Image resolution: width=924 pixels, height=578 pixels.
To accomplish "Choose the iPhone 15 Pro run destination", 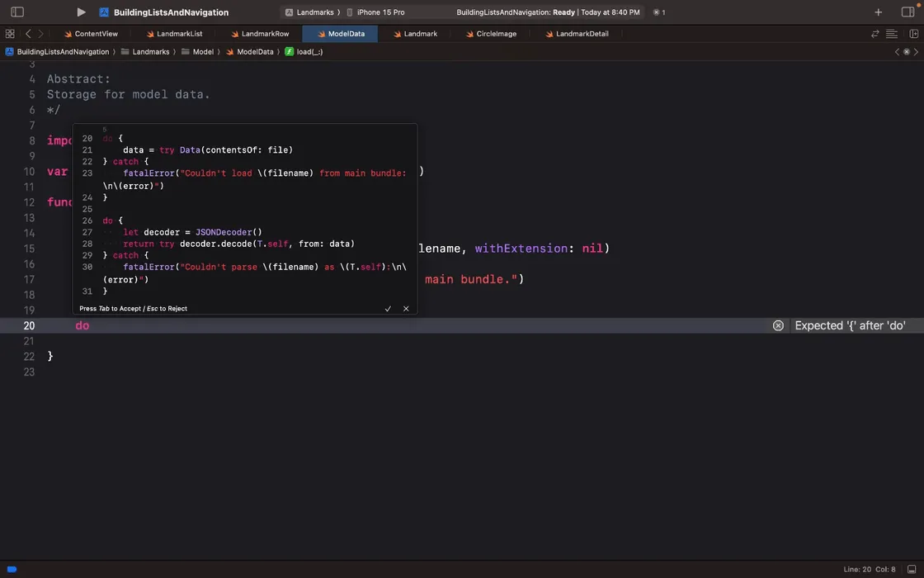I will point(379,12).
